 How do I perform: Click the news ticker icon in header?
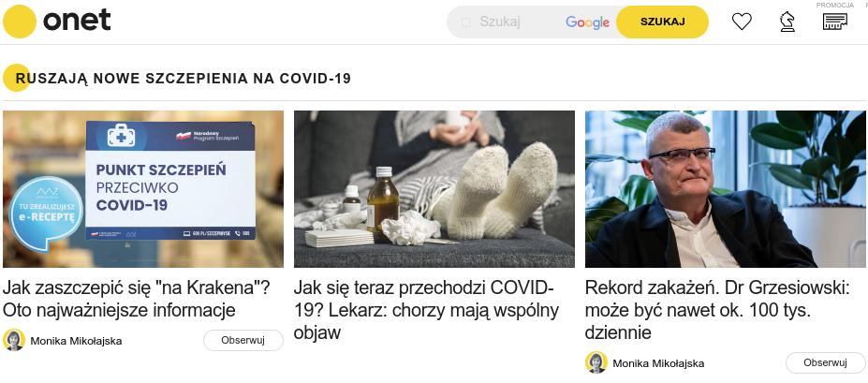pyautogui.click(x=835, y=22)
